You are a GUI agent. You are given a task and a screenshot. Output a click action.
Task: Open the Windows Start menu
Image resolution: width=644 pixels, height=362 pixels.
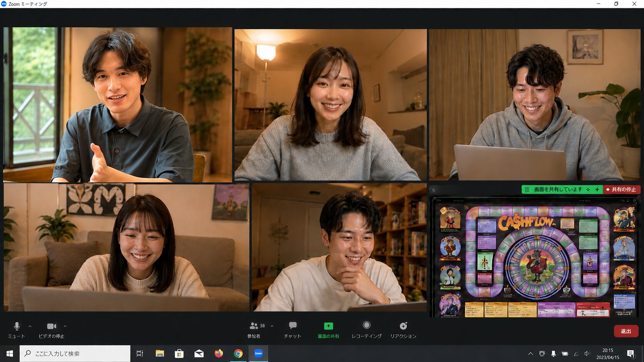pyautogui.click(x=10, y=354)
